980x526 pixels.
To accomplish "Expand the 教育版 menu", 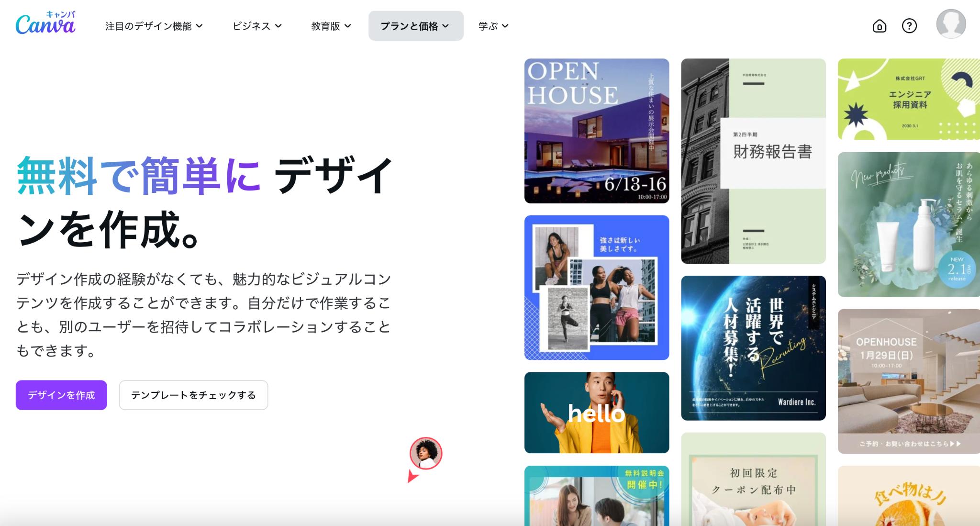I will (331, 26).
